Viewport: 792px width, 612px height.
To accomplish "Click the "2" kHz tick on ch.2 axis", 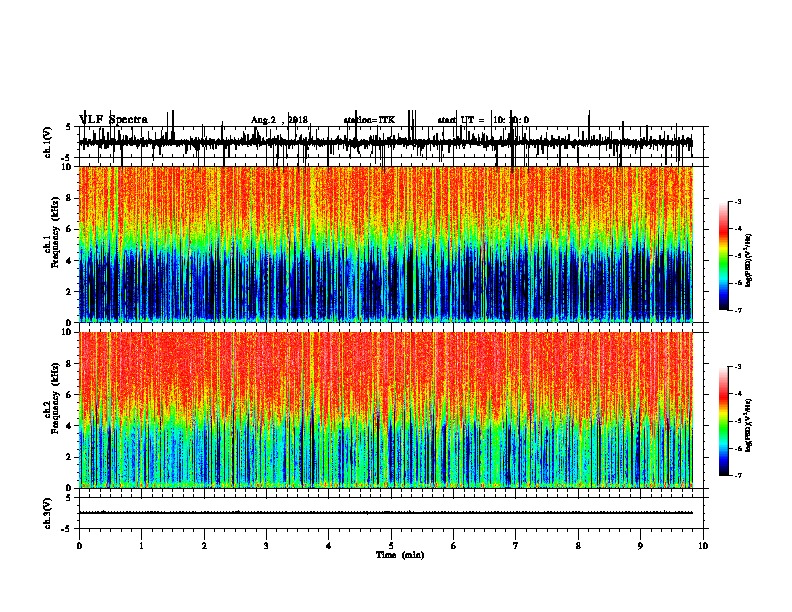I will pyautogui.click(x=70, y=457).
